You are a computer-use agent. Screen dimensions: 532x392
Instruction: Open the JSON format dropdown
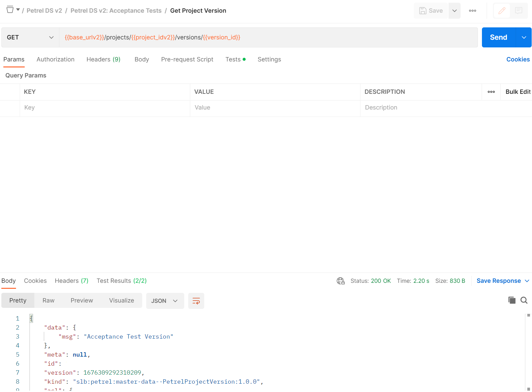165,301
